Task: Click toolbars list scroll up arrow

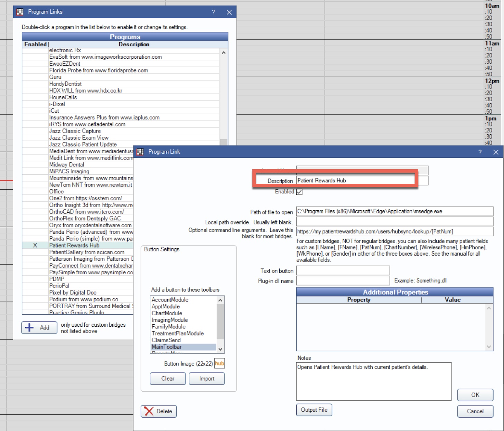Action: point(220,300)
